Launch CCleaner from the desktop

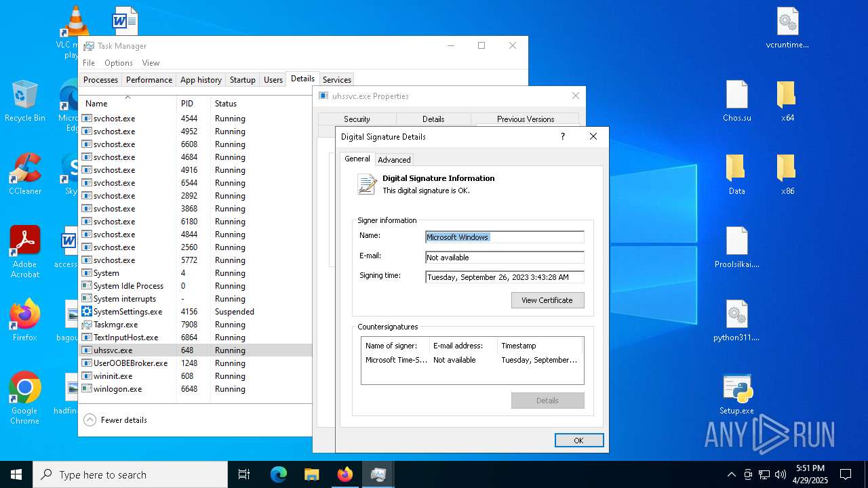tap(24, 174)
